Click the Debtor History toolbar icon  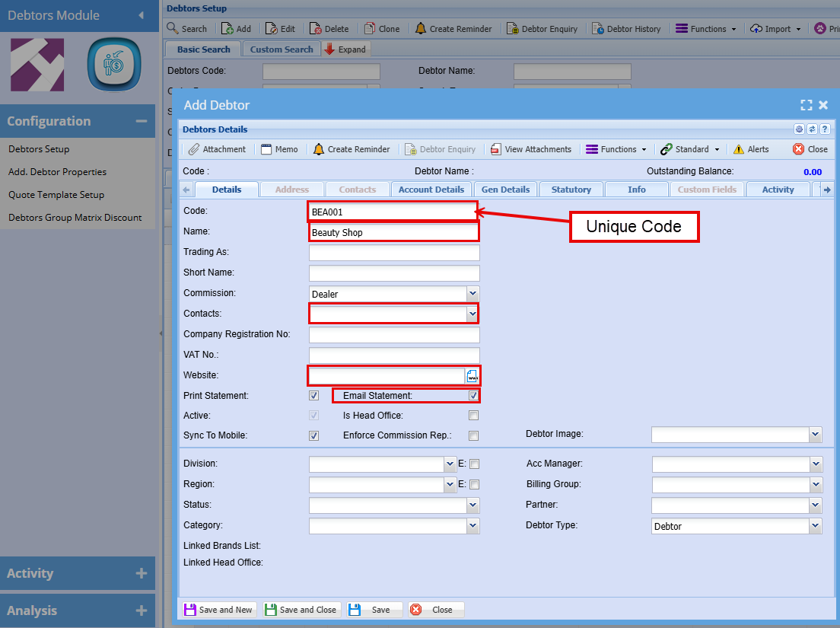tap(598, 29)
